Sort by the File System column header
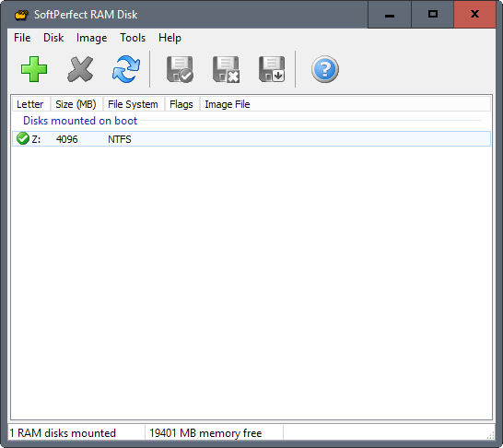The height and width of the screenshot is (448, 503). pyautogui.click(x=135, y=104)
